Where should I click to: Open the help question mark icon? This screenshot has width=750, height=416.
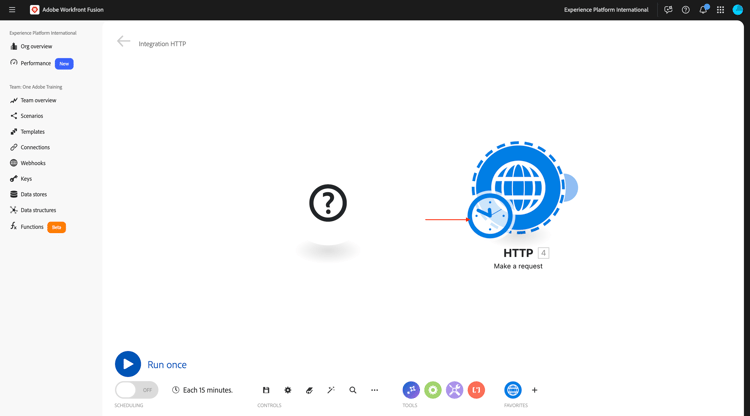coord(685,10)
